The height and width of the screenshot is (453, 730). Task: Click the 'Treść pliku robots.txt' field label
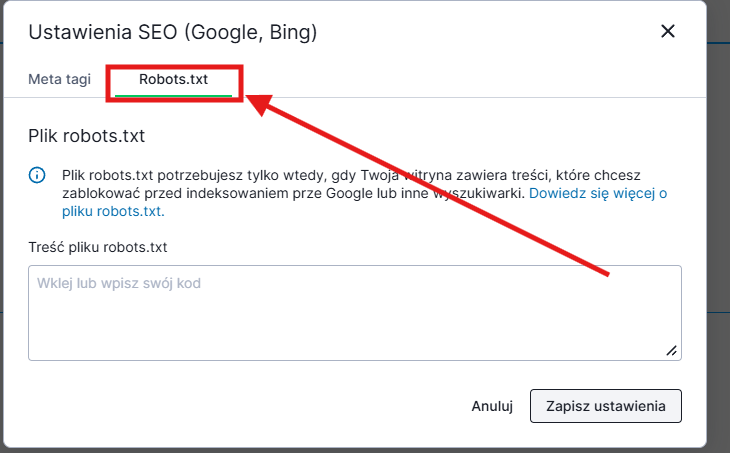pos(97,247)
